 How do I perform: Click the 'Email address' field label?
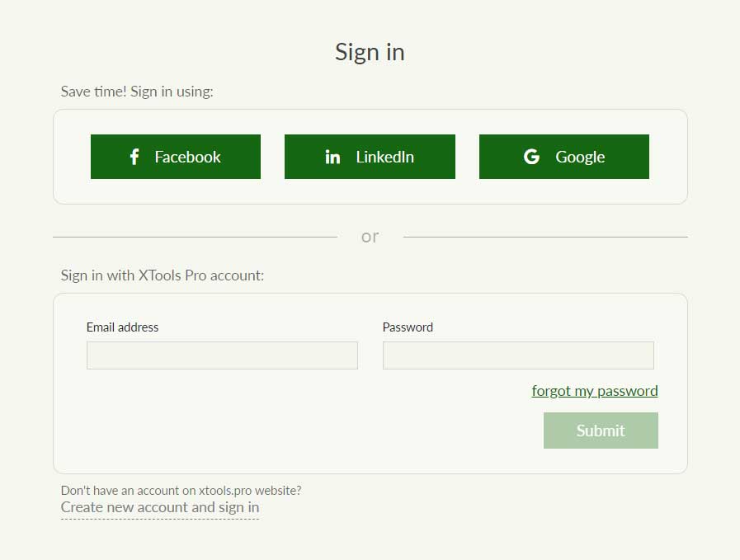122,327
